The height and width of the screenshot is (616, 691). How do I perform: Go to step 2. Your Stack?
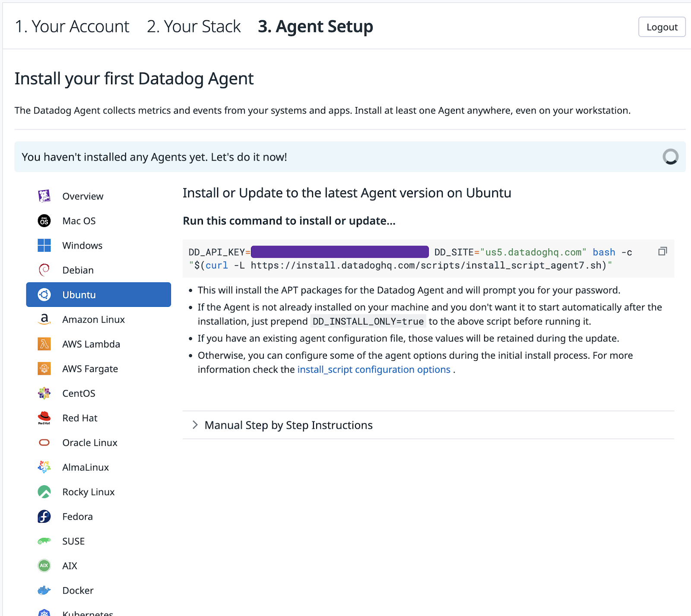point(193,26)
